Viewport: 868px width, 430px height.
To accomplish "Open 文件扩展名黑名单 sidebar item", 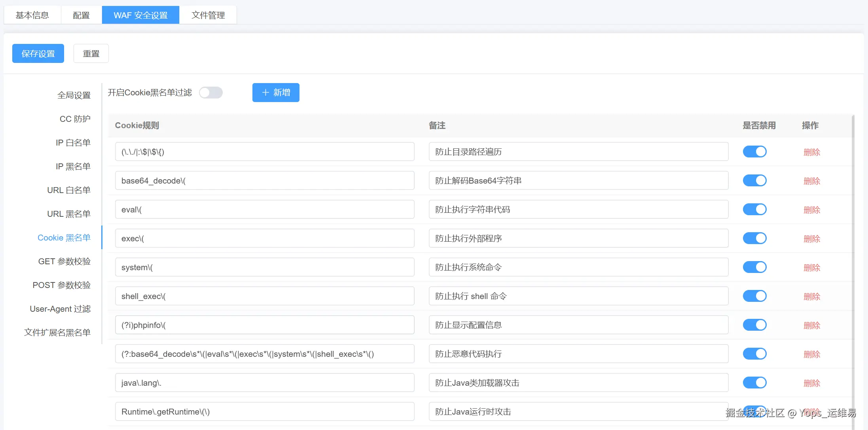I will pyautogui.click(x=57, y=333).
